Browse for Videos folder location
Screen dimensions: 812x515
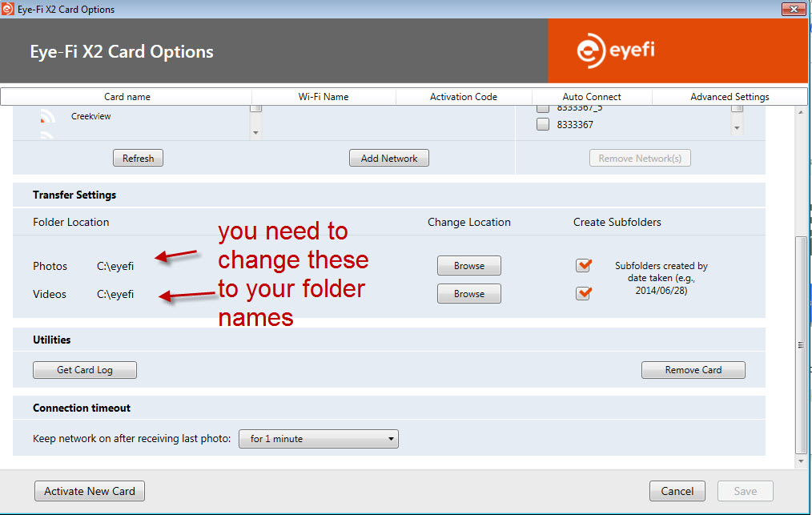point(469,293)
